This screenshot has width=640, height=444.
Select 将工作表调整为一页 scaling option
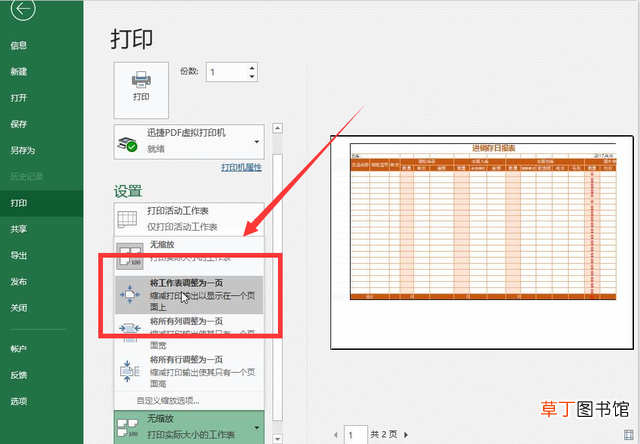click(189, 295)
